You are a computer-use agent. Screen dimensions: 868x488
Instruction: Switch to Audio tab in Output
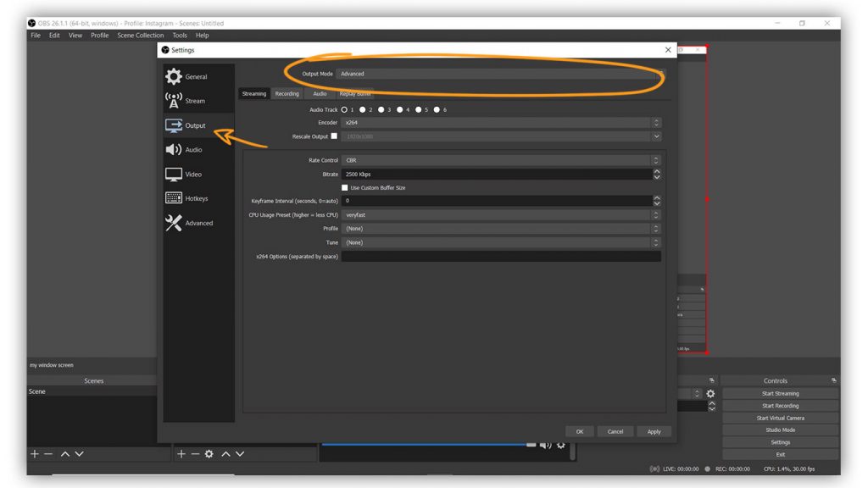click(x=320, y=93)
